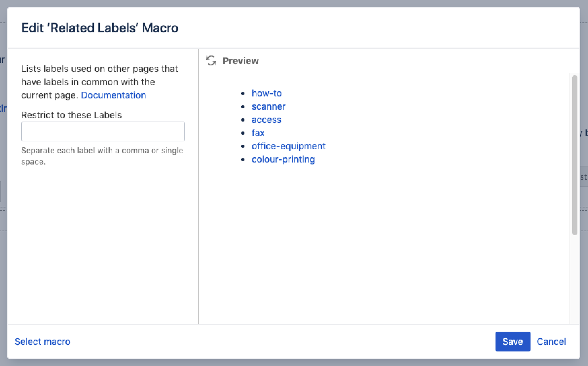Image resolution: width=588 pixels, height=366 pixels.
Task: Select the scanner label in preview
Action: pyautogui.click(x=268, y=106)
